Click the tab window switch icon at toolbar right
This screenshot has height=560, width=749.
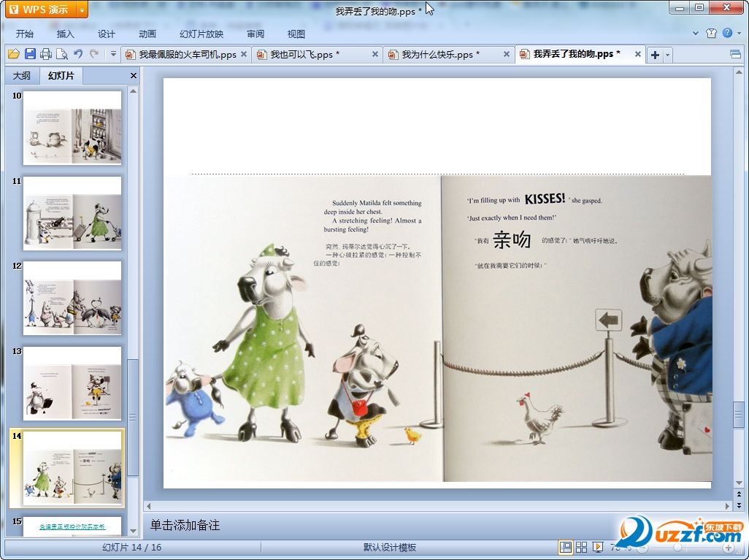coord(736,55)
